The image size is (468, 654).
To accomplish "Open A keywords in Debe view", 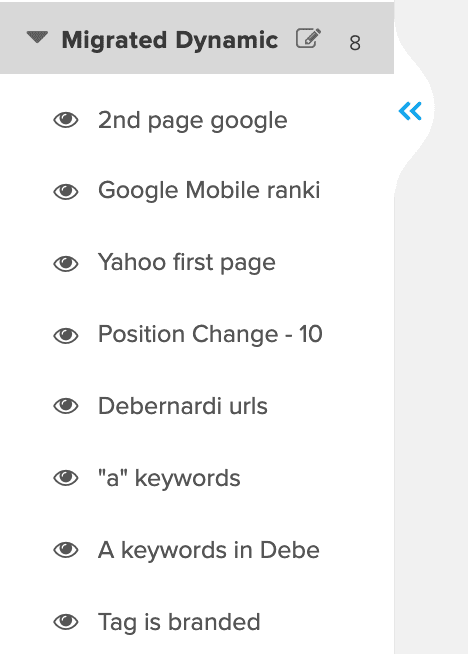I will (x=209, y=550).
